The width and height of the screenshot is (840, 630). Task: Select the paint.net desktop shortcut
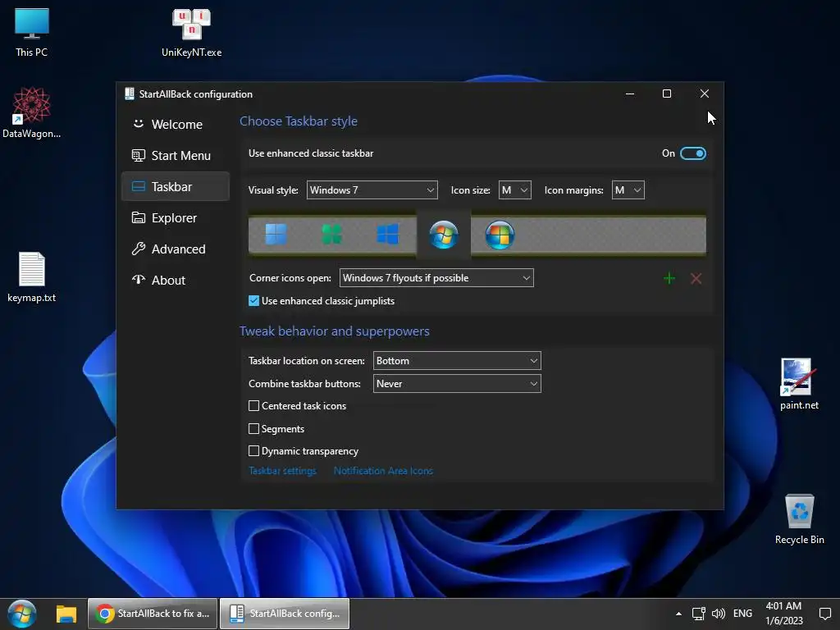(799, 384)
